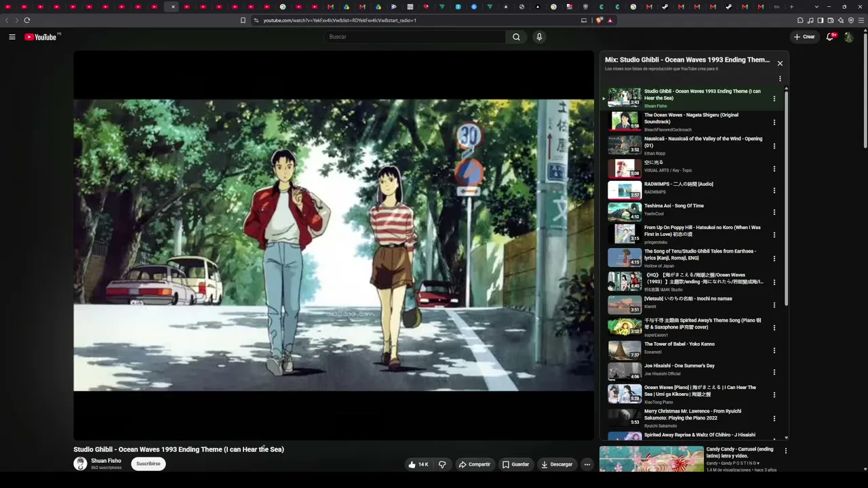This screenshot has width=868, height=488.
Task: Play The Ocean Waves - Nagata Shigeru thumbnail
Action: pos(625,121)
